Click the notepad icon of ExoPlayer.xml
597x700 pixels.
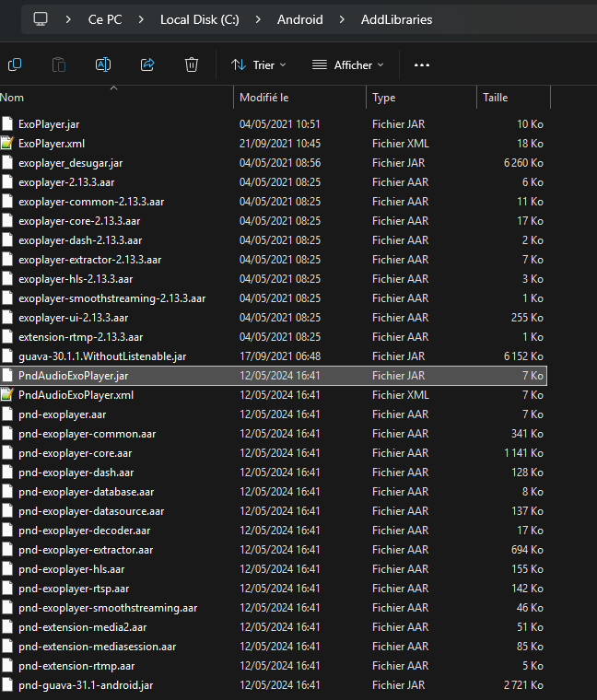(7, 144)
